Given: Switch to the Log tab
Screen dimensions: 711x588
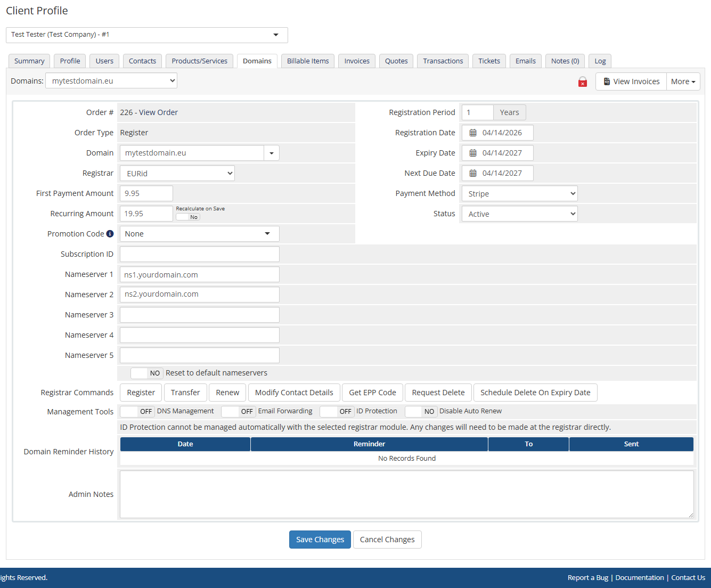Looking at the screenshot, I should coord(600,61).
